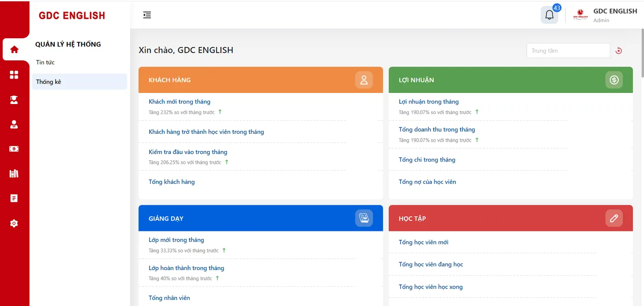Open the home icon in sidebar
Screen dimensions: 644x306
click(x=14, y=49)
